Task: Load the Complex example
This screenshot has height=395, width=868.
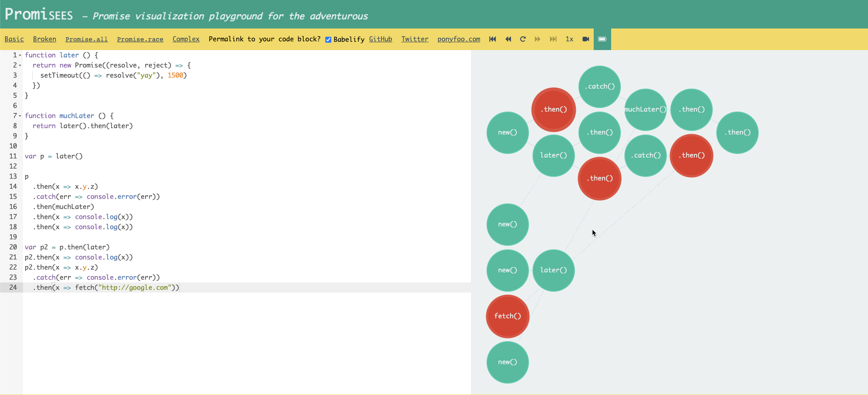Action: [x=186, y=39]
